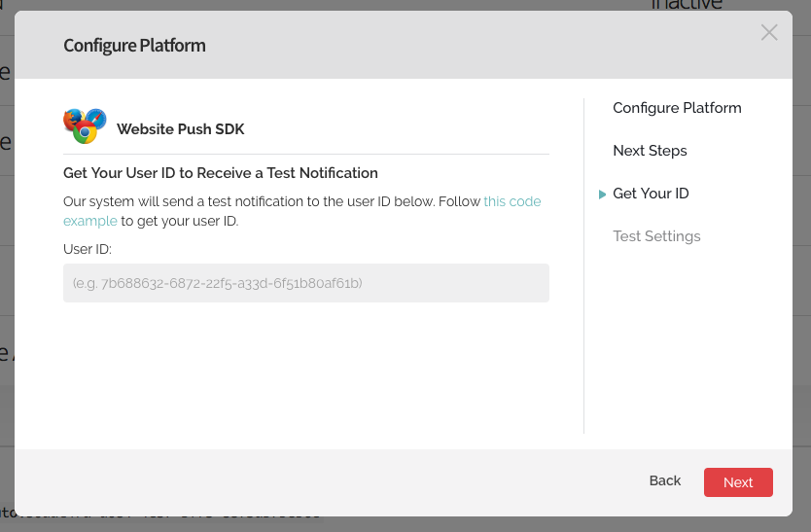
Task: Click the Website Push SDK heading
Action: (181, 128)
